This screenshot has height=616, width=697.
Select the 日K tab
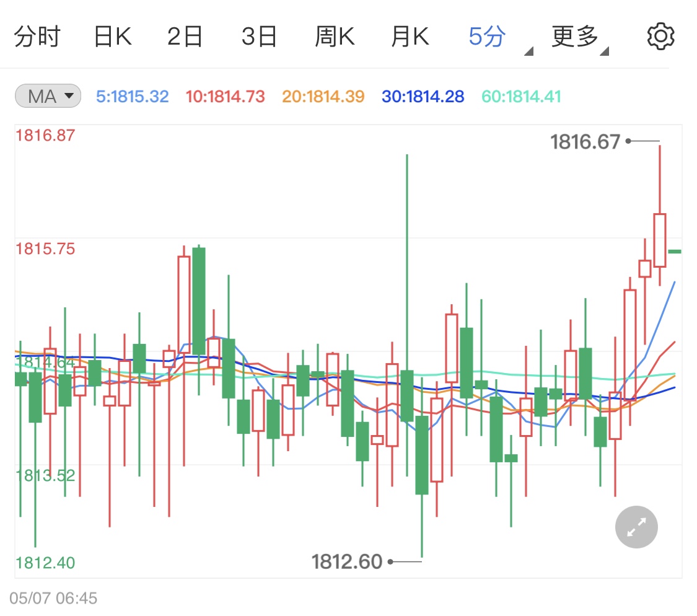click(113, 37)
